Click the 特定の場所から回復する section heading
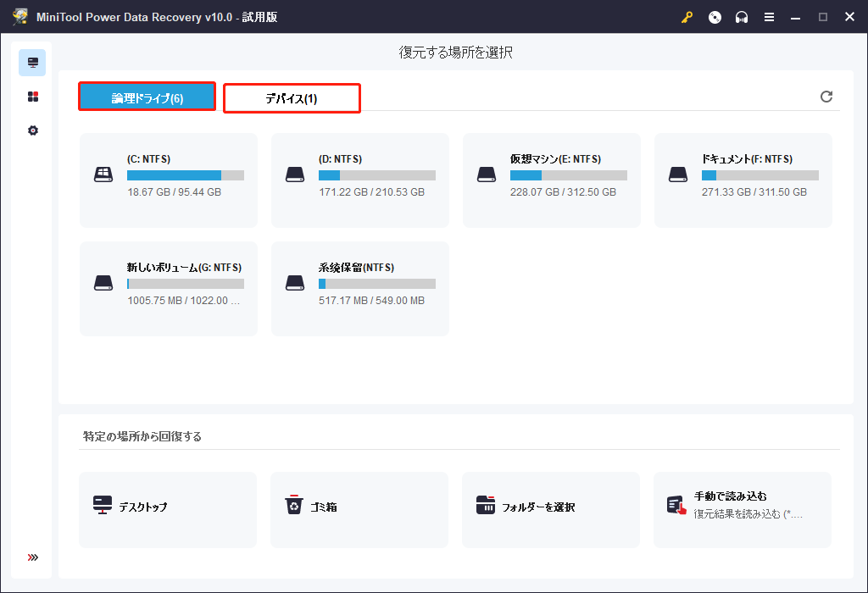 142,436
